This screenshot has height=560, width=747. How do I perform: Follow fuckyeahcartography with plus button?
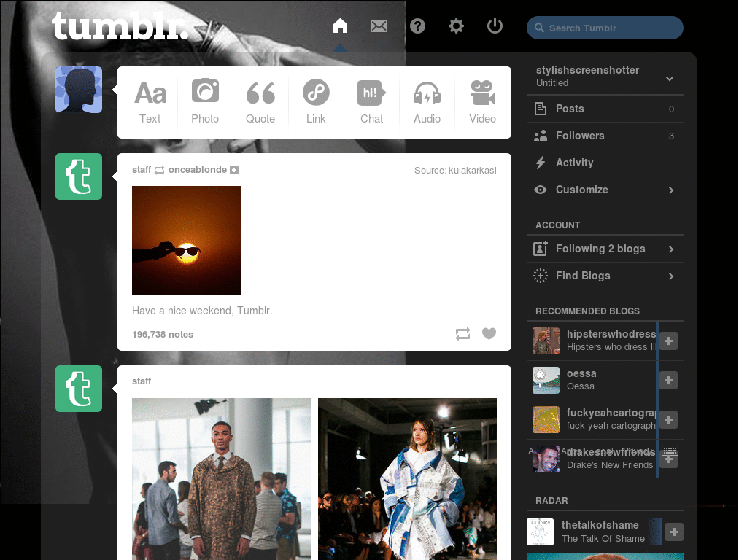668,419
